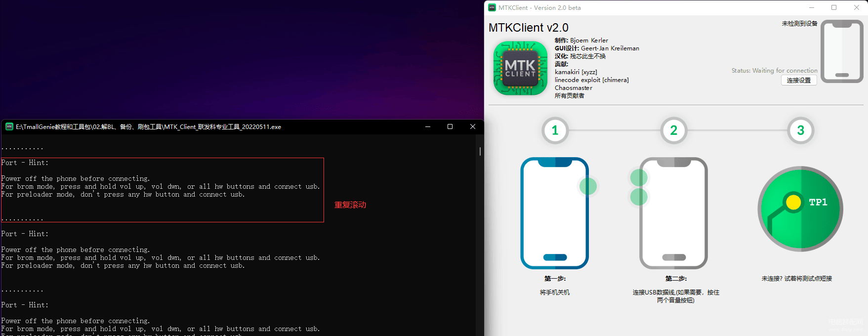Click the MTKClient v2.0 heading

pos(529,28)
